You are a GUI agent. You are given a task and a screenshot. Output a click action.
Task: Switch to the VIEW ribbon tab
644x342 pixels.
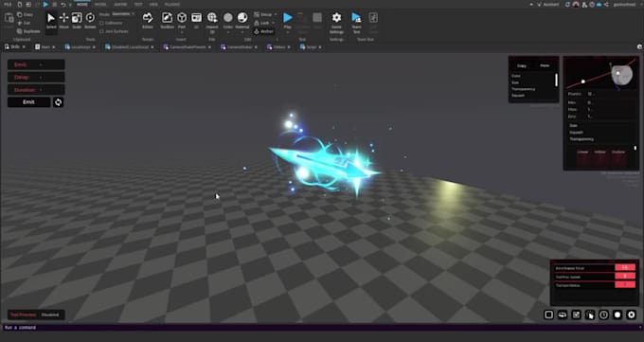153,4
